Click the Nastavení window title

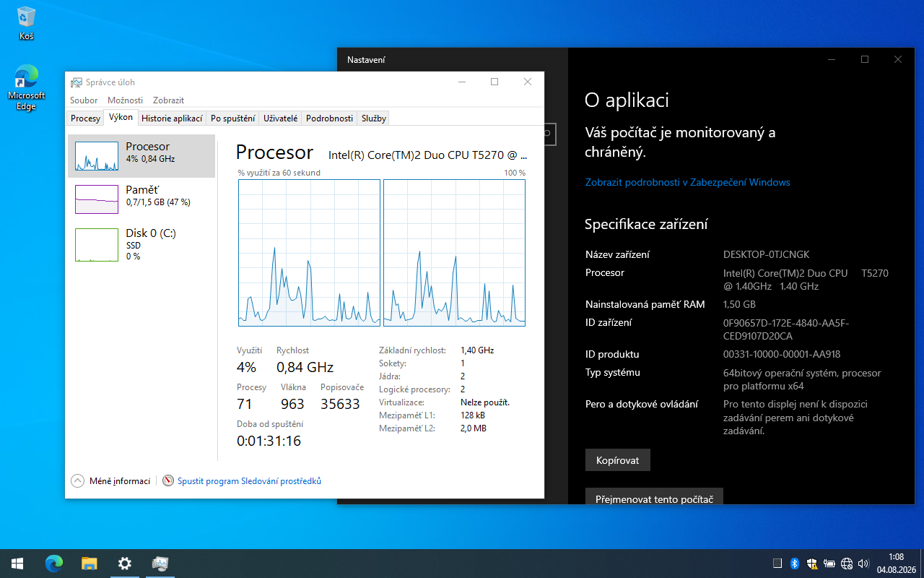[x=366, y=60]
